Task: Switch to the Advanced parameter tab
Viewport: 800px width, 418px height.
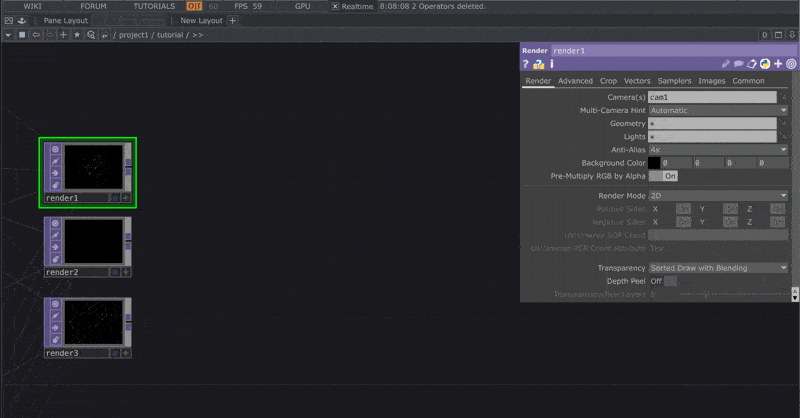Action: (x=575, y=81)
